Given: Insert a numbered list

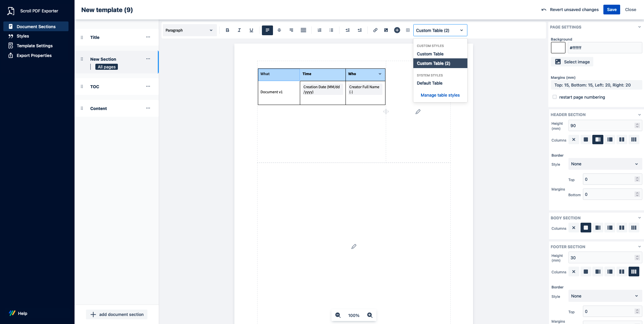Looking at the screenshot, I should (x=319, y=30).
